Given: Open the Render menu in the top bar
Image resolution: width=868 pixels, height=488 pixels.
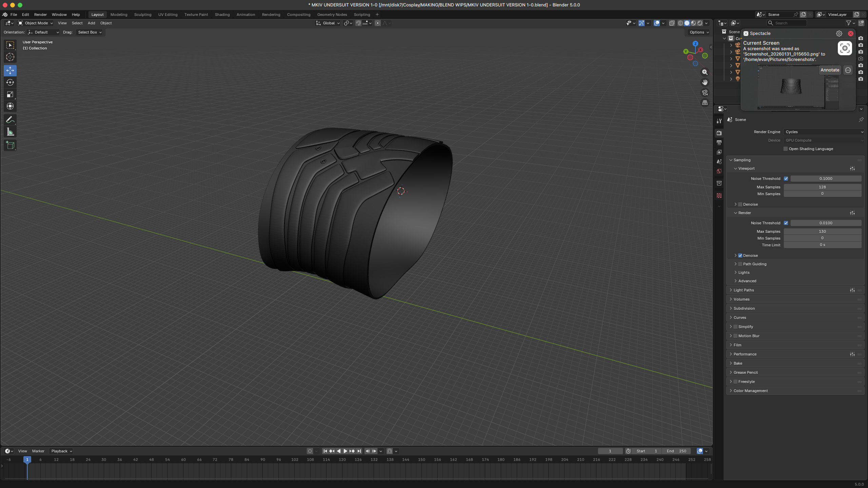Looking at the screenshot, I should (40, 15).
